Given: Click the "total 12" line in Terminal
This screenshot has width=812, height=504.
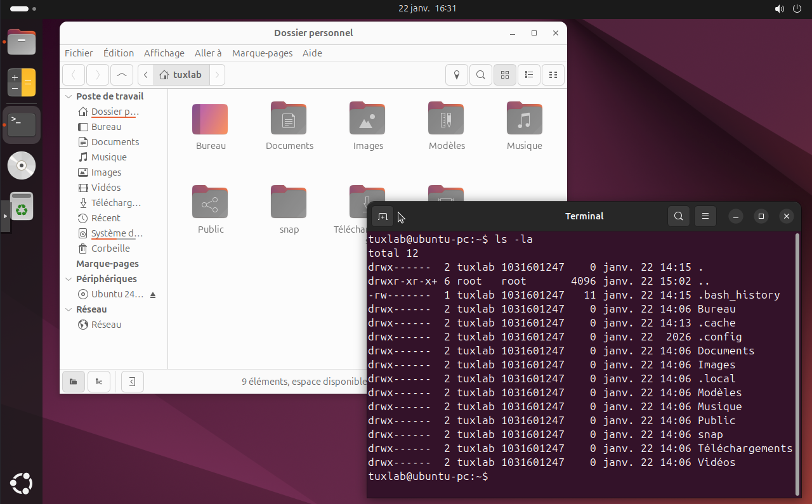Looking at the screenshot, I should pyautogui.click(x=393, y=253).
